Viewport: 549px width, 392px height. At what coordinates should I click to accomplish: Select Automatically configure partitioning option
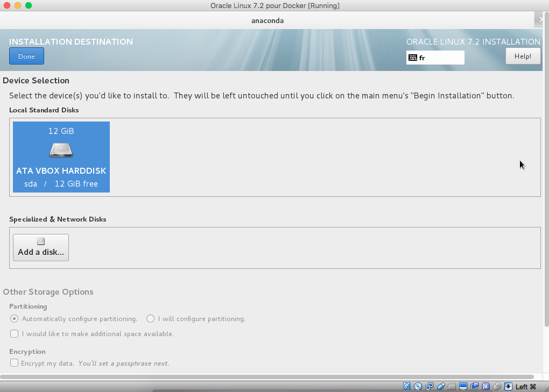15,319
